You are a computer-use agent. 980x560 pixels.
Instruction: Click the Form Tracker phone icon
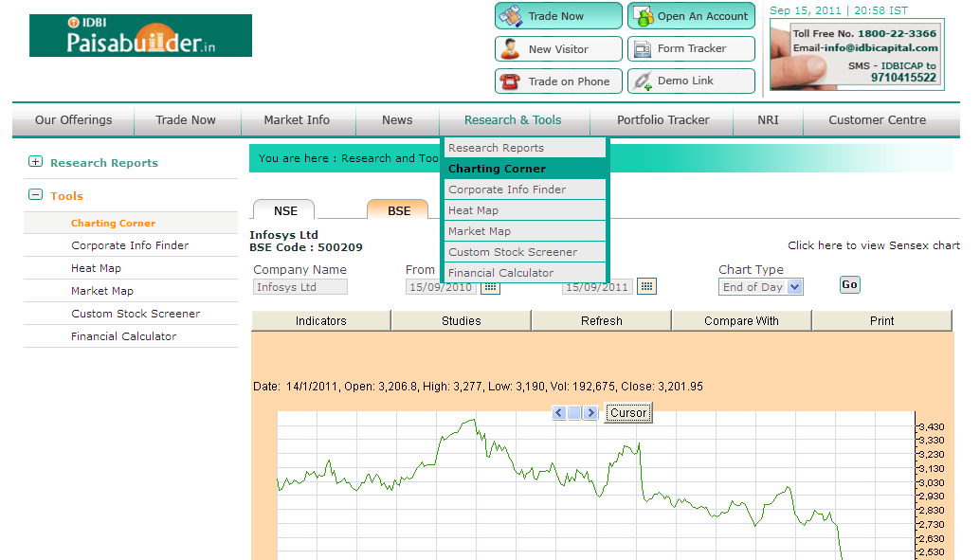641,48
